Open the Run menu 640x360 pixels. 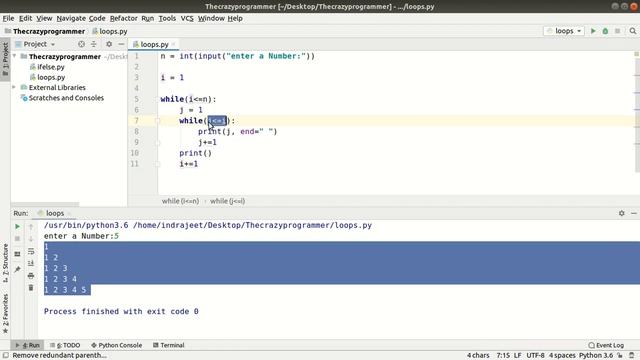pos(148,18)
